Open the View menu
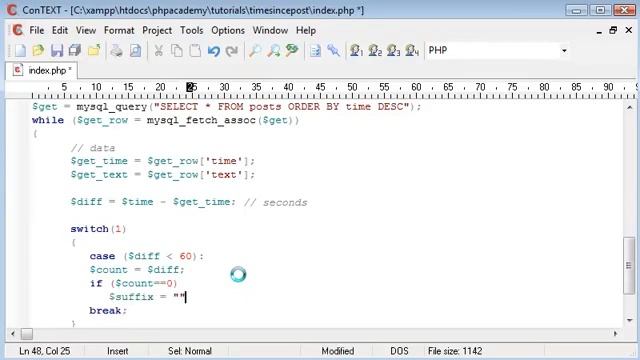Viewport: 640px width, 360px height. 86,31
